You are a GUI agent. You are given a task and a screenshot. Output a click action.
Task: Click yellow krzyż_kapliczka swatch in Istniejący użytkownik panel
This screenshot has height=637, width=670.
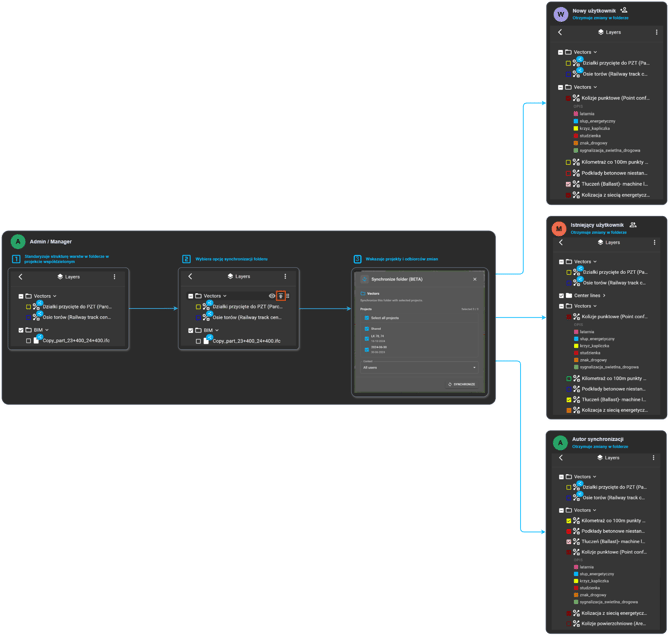point(576,346)
